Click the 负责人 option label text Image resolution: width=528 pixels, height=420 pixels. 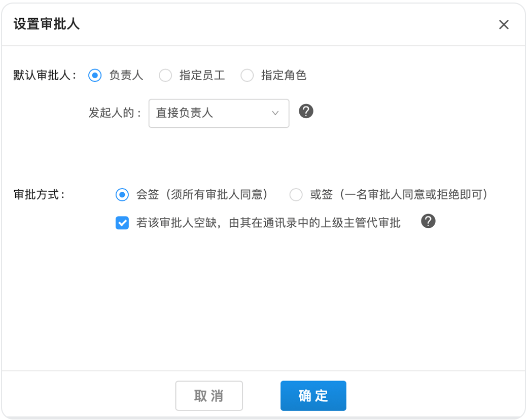click(x=126, y=76)
